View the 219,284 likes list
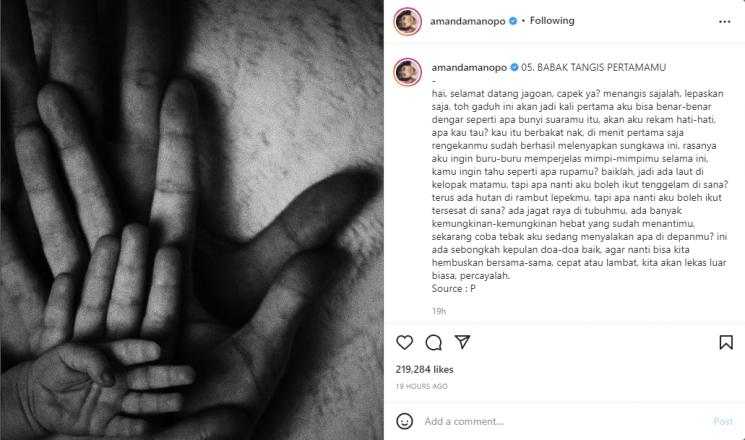The image size is (745, 440). coord(424,369)
